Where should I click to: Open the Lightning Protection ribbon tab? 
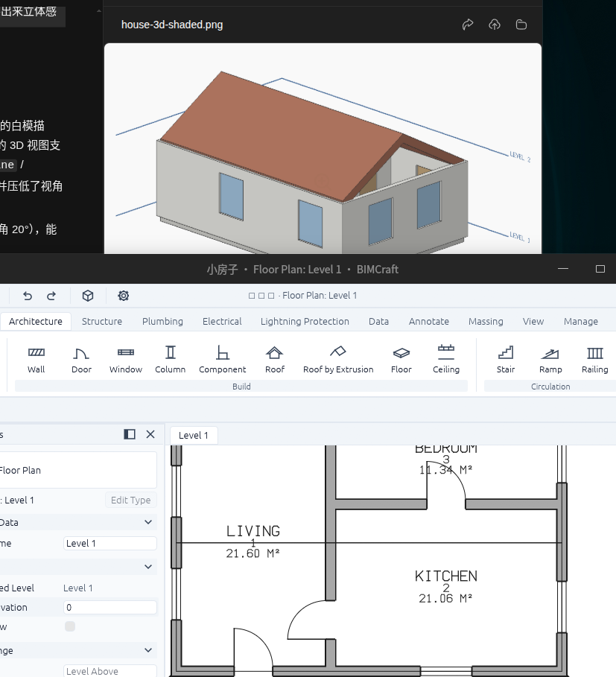305,322
